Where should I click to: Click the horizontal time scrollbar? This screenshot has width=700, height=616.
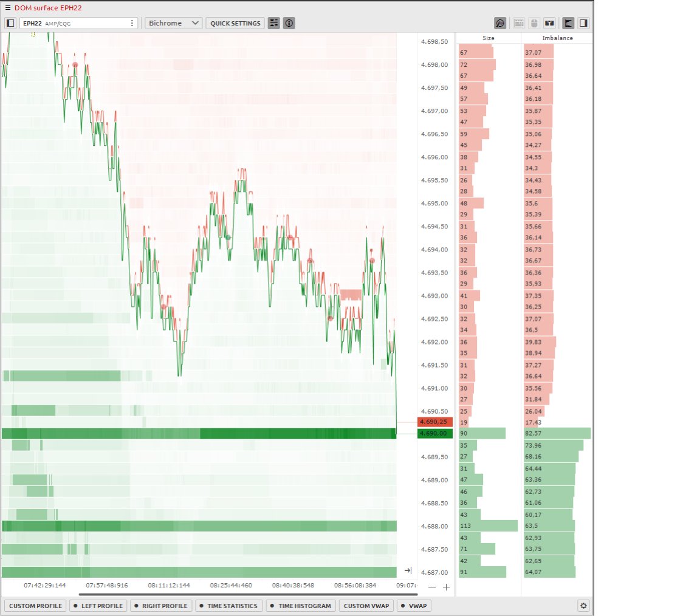click(248, 595)
